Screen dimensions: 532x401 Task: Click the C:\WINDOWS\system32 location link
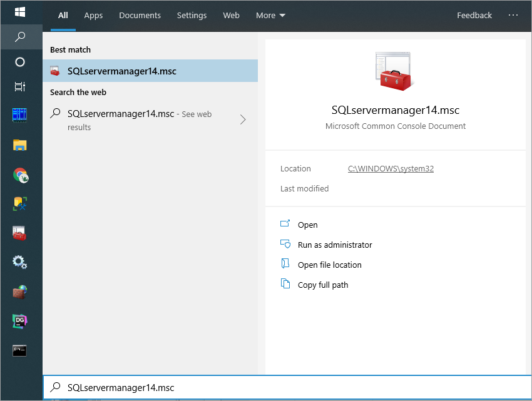[391, 169]
